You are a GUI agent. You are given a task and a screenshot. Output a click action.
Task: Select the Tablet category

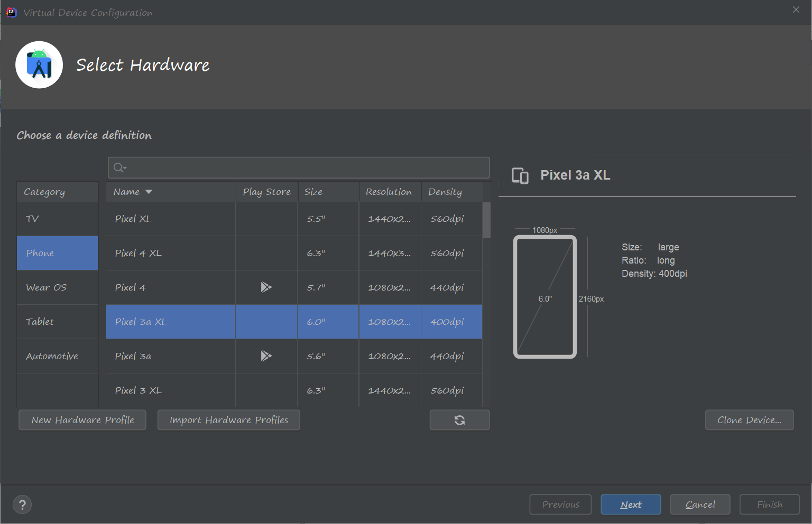(58, 322)
